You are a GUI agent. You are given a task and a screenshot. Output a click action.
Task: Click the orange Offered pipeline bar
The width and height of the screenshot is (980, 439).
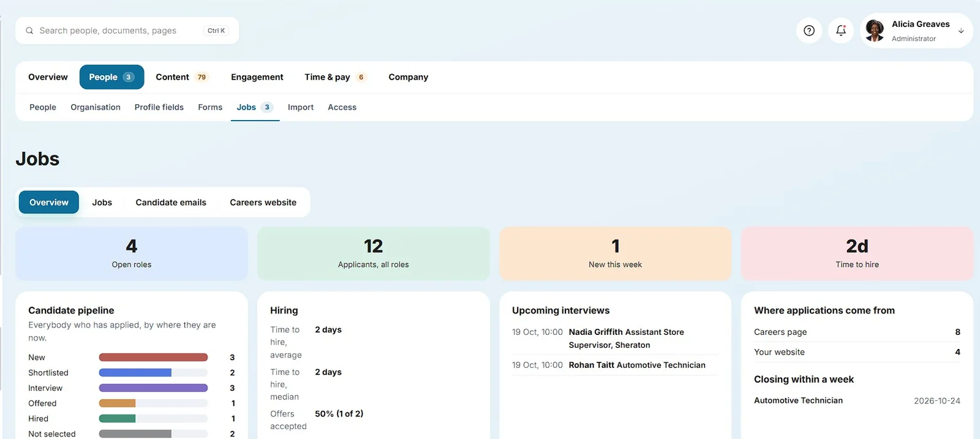click(117, 403)
